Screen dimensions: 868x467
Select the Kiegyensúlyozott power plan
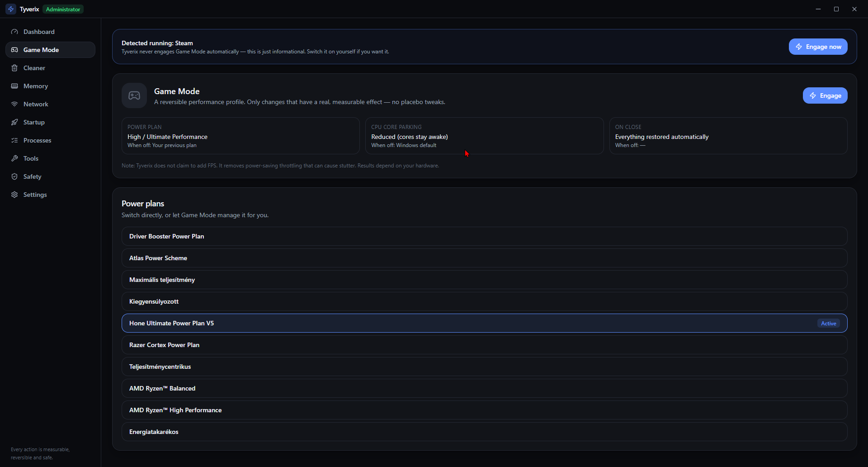pos(484,301)
